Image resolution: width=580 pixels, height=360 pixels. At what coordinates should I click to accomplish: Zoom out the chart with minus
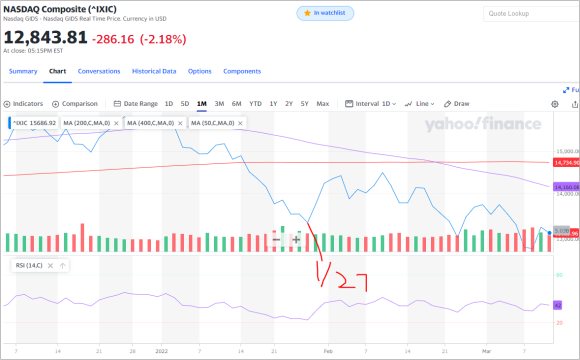point(276,240)
